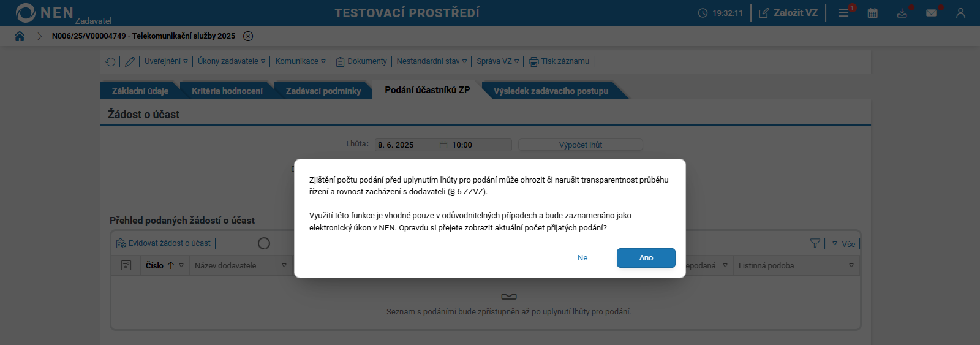Open the Listinná podoba column filter arrow
This screenshot has width=980, height=345.
coord(851,265)
